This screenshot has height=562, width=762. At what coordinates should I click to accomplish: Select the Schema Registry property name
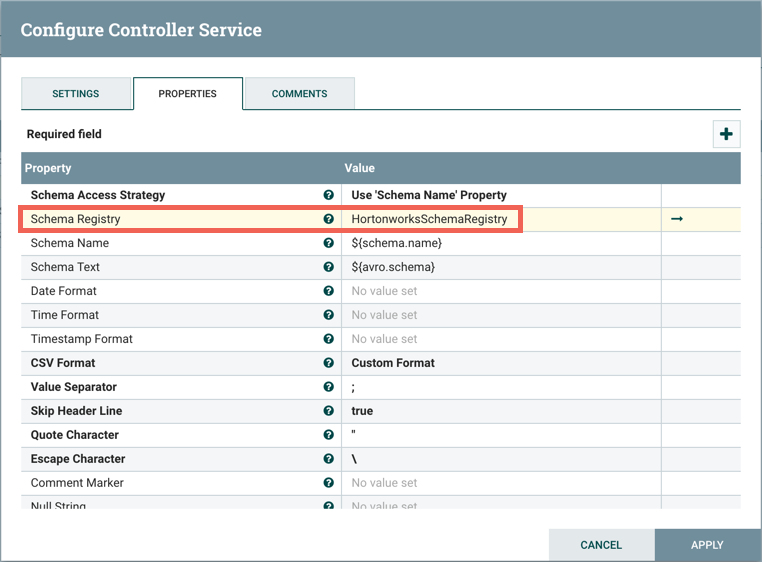[75, 219]
